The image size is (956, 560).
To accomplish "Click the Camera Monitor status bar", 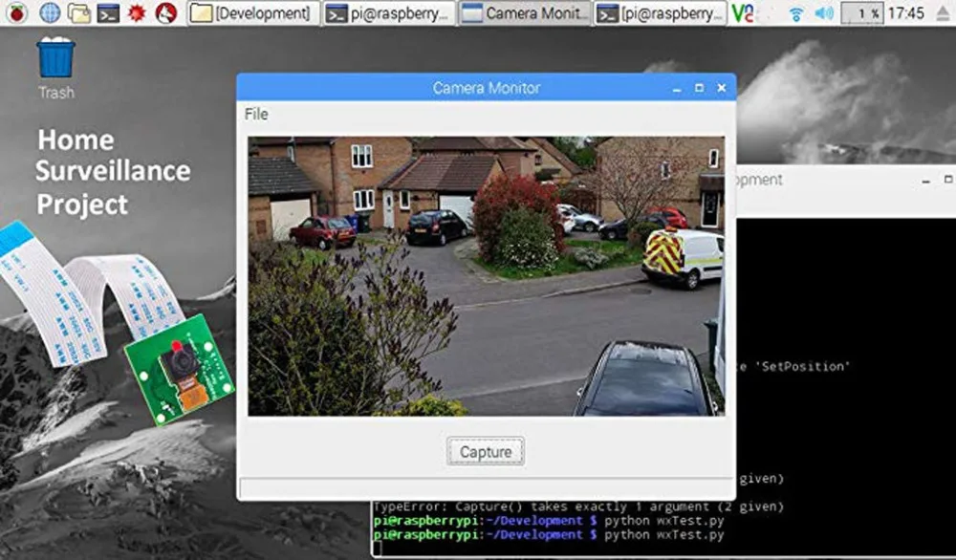I will 486,487.
